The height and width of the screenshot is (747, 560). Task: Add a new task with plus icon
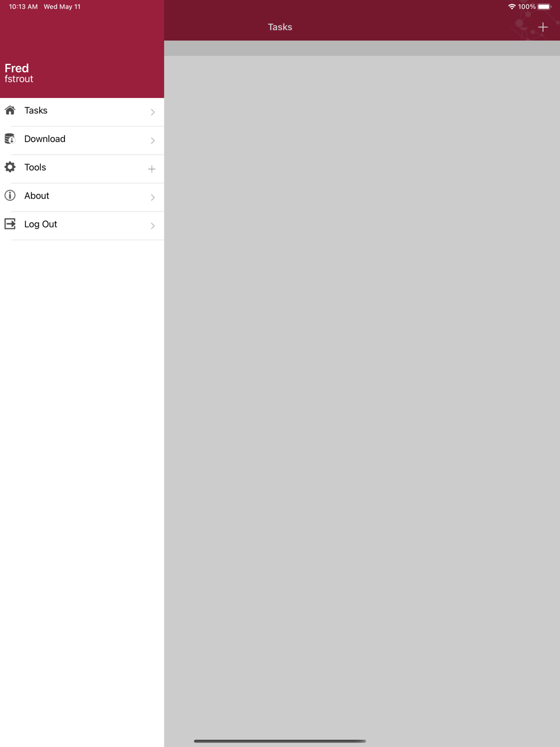tap(543, 27)
